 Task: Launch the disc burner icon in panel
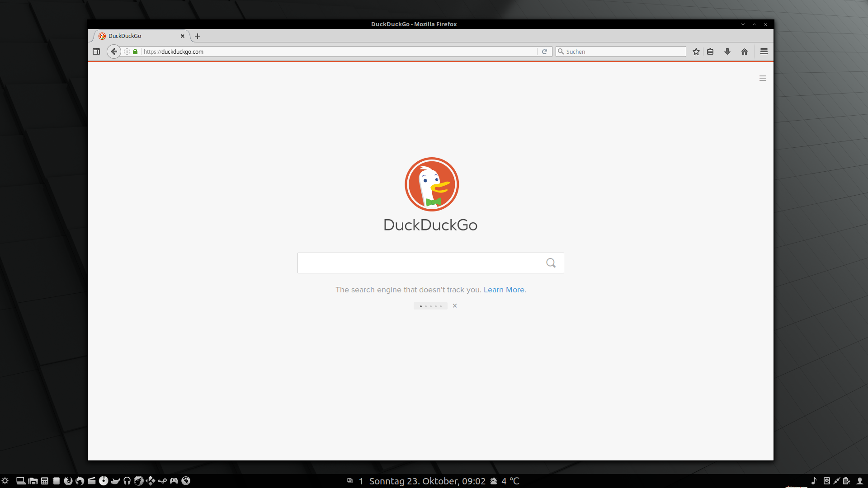[104, 481]
